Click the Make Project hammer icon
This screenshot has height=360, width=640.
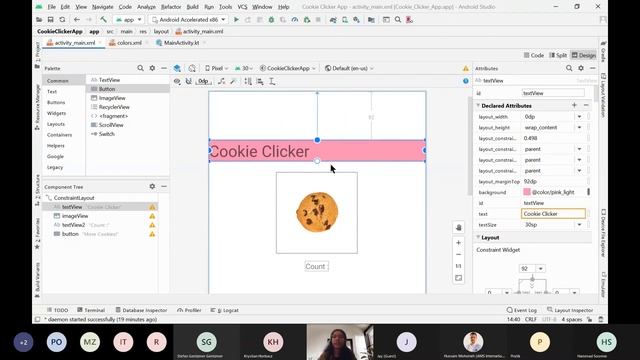[x=103, y=20]
